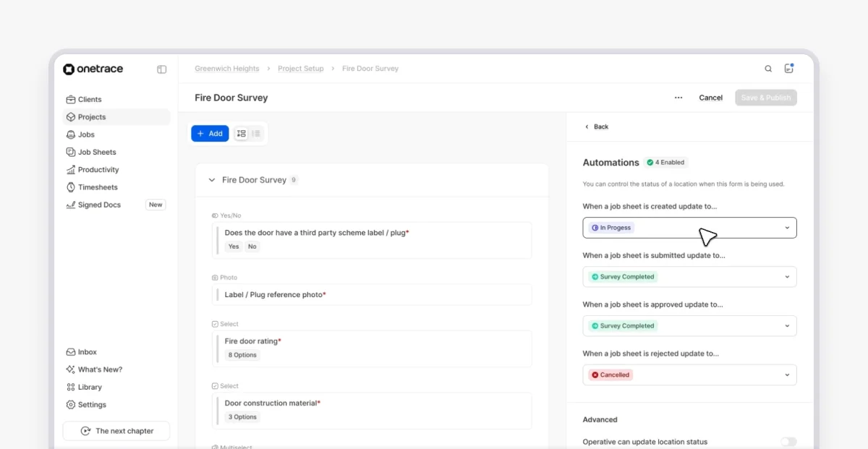Collapse the Fire Door Survey section
The width and height of the screenshot is (868, 449).
[x=212, y=180]
